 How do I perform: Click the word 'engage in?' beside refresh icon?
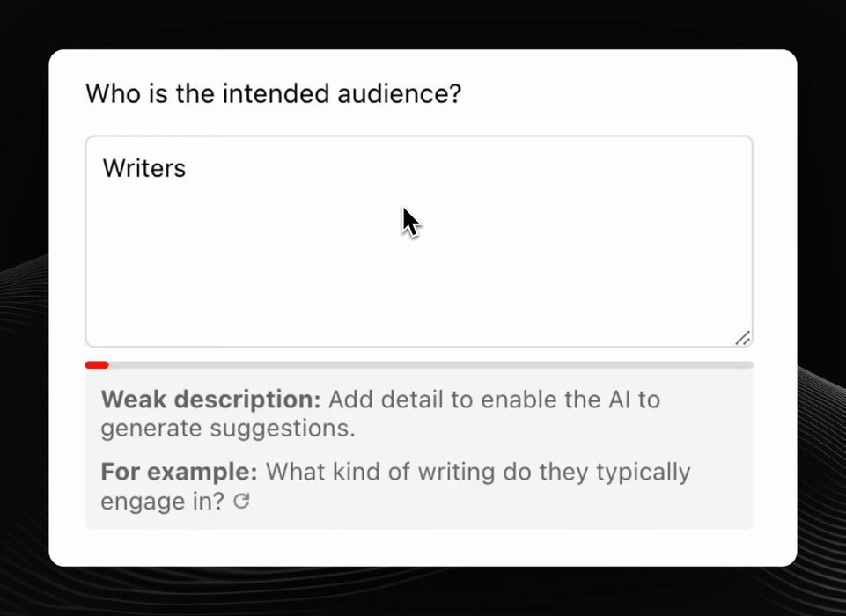click(x=162, y=501)
